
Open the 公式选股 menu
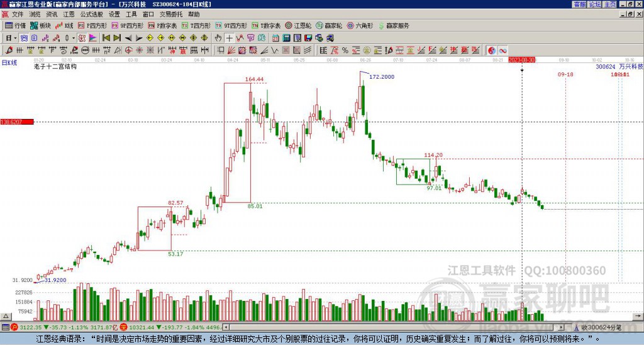(x=92, y=14)
